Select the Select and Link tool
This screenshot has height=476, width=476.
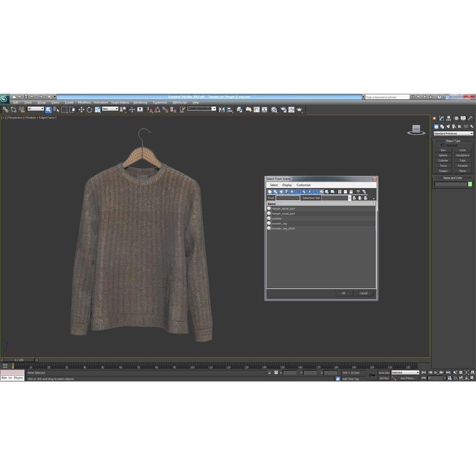tap(5, 110)
